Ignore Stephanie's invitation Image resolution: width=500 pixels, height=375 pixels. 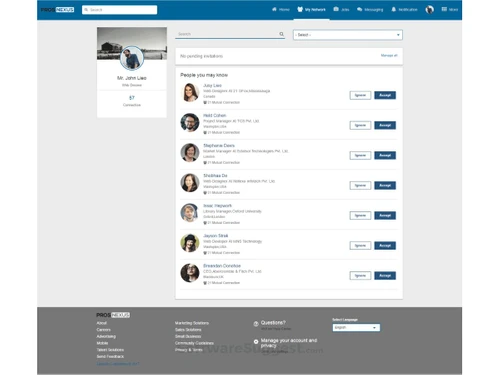pyautogui.click(x=360, y=155)
